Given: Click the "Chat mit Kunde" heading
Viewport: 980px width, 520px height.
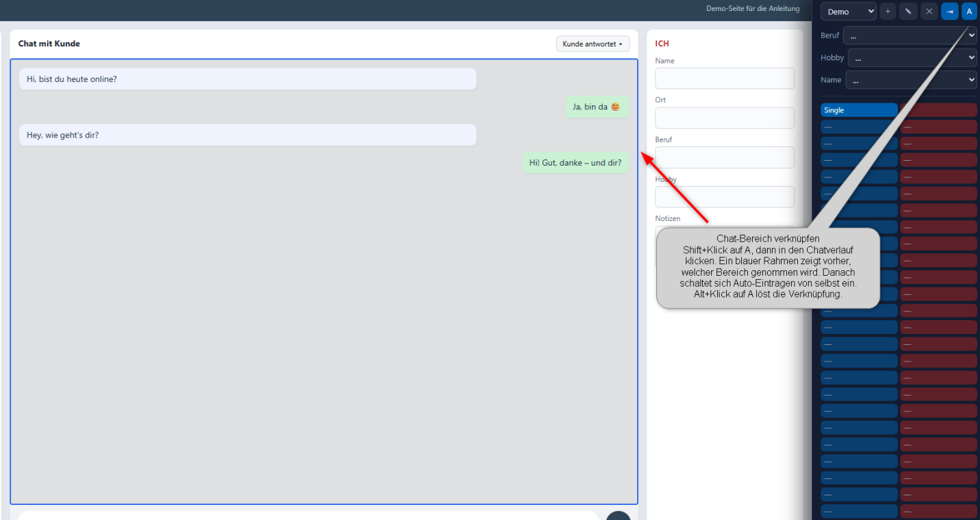Looking at the screenshot, I should 49,44.
